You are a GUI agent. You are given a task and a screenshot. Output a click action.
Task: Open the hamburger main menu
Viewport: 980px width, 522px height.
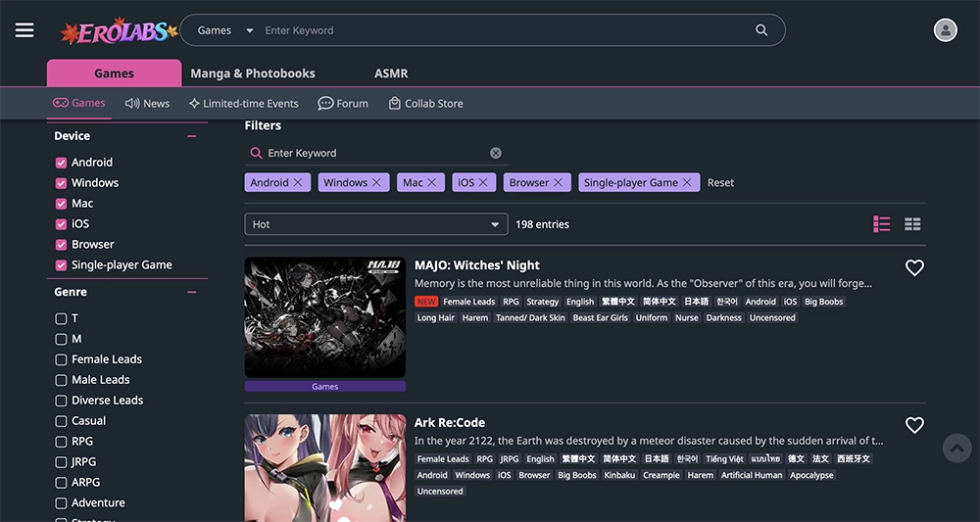coord(24,30)
